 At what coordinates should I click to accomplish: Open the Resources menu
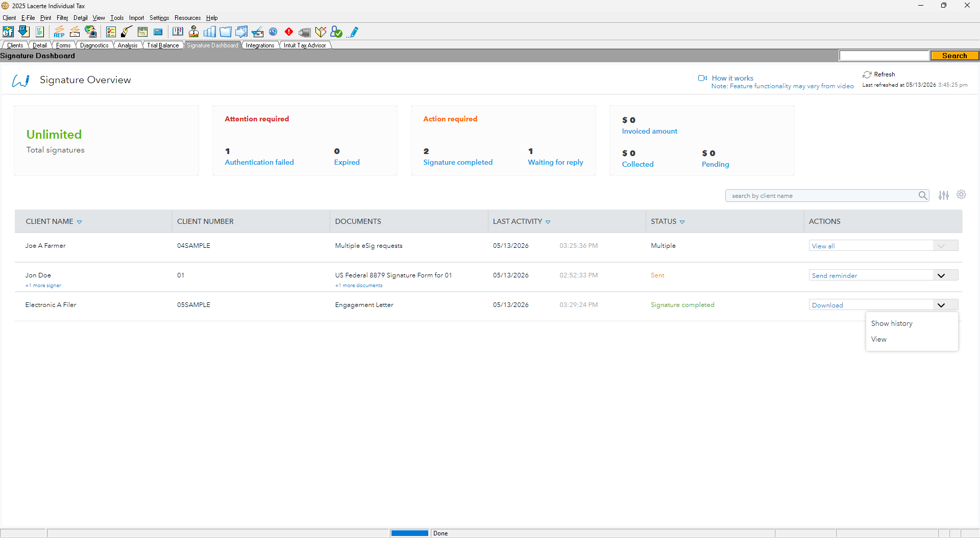(187, 18)
